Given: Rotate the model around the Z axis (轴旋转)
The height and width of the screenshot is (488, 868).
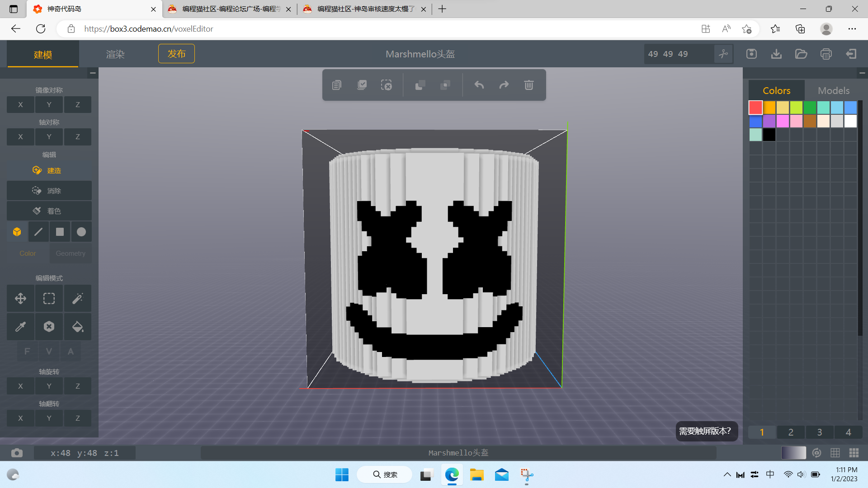Looking at the screenshot, I should point(78,386).
